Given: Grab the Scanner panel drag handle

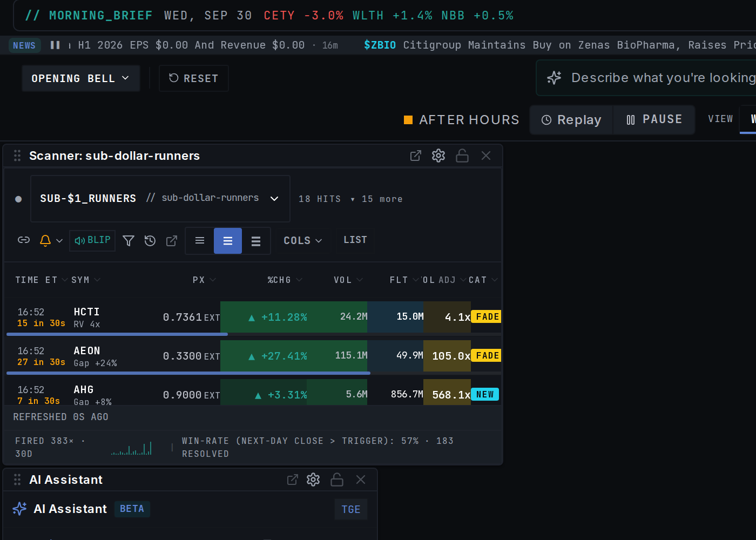Looking at the screenshot, I should (17, 156).
